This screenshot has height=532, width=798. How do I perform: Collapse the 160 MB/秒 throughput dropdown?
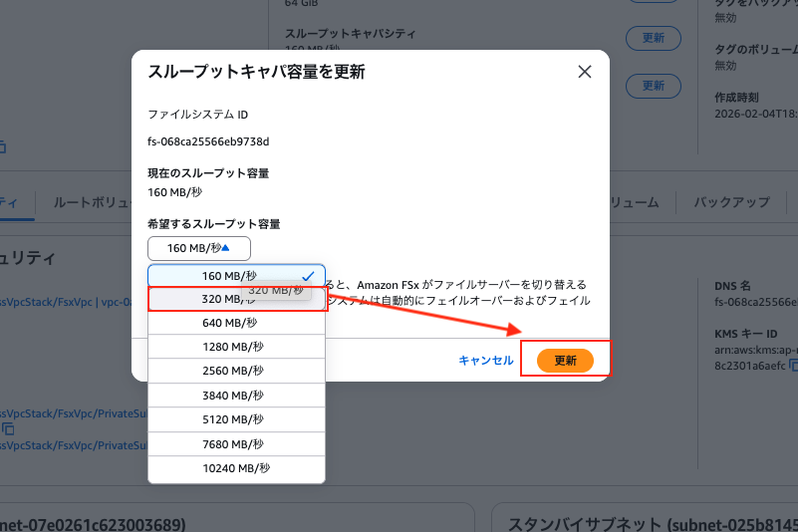pos(199,248)
